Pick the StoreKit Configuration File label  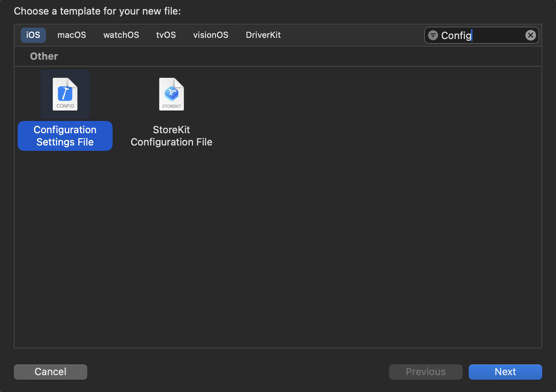tap(171, 136)
